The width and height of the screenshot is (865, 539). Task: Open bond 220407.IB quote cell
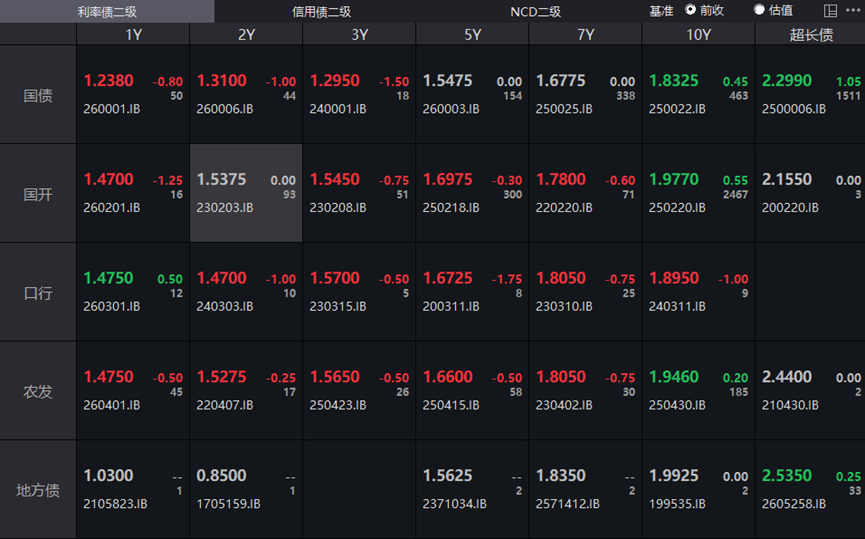(246, 391)
